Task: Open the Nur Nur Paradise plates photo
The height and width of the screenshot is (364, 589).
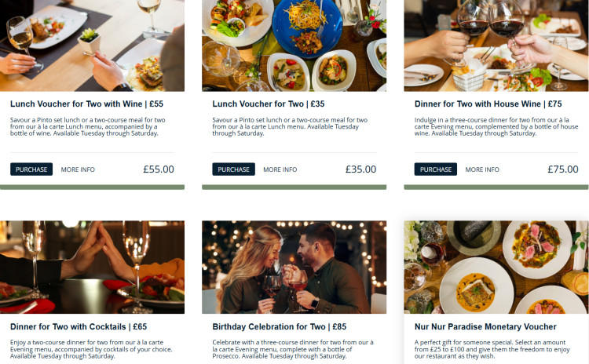Action: click(x=496, y=268)
